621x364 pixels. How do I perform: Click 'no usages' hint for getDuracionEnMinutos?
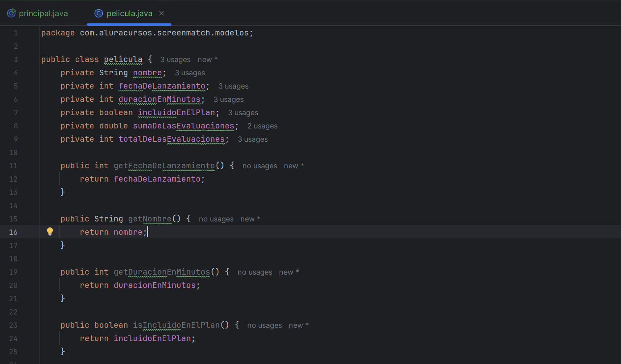tap(255, 272)
